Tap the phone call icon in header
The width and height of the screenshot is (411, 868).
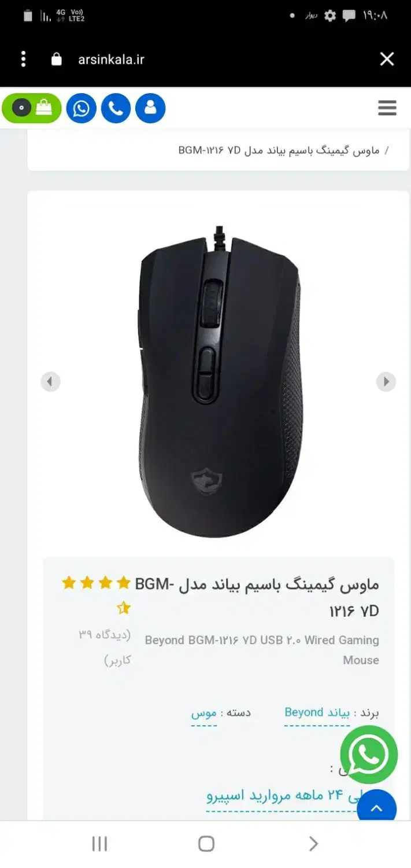pyautogui.click(x=116, y=108)
